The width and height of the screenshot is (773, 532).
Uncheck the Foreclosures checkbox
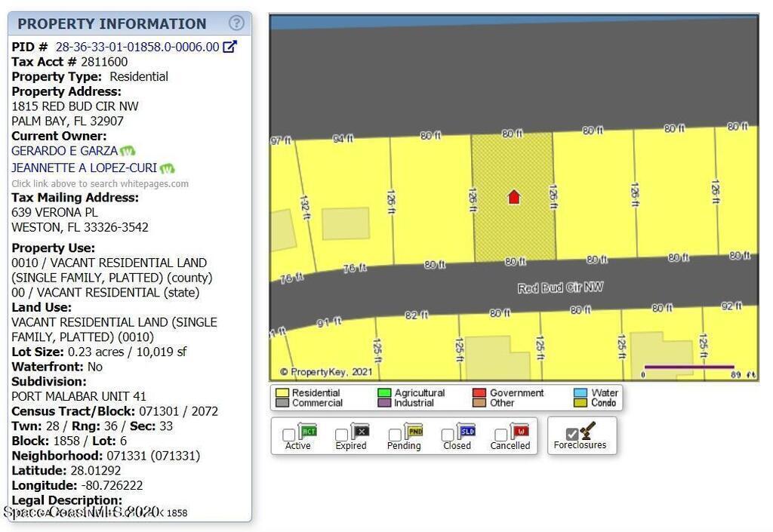click(572, 434)
